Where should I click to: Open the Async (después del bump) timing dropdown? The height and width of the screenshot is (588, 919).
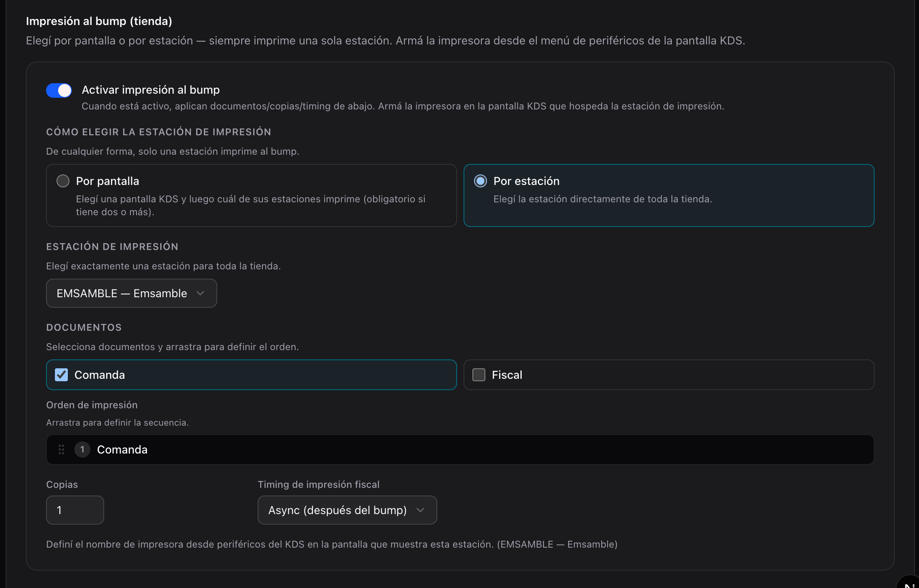pyautogui.click(x=347, y=510)
